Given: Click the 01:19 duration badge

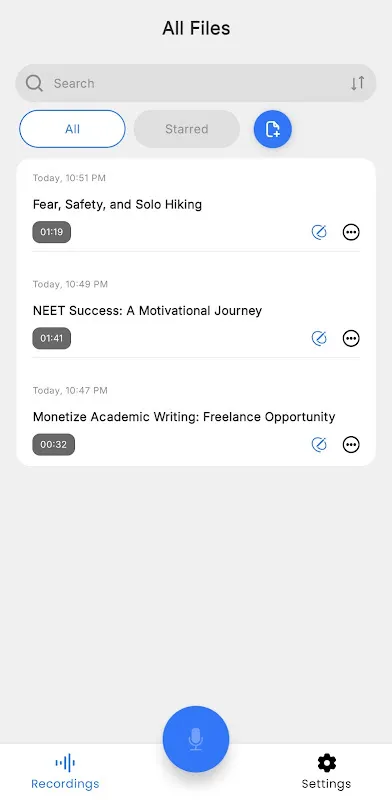Looking at the screenshot, I should (x=52, y=232).
